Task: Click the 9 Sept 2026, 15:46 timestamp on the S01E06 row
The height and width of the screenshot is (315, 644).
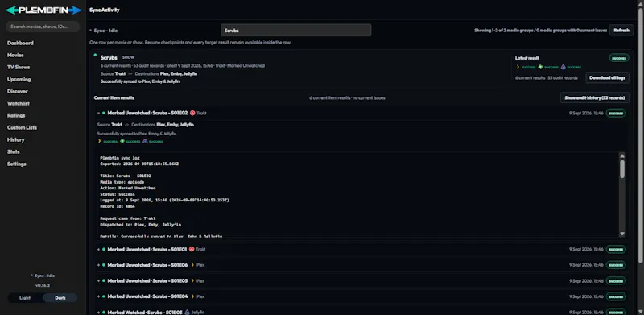Action: [586, 265]
